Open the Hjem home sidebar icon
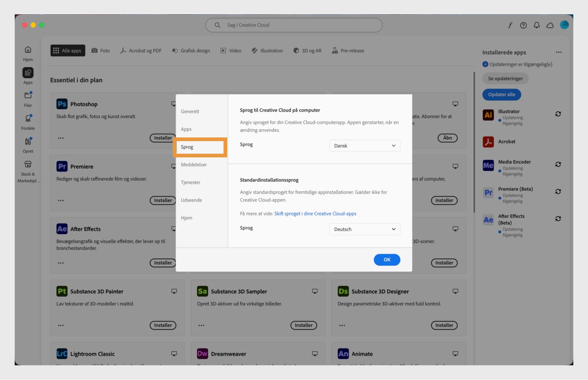 pyautogui.click(x=28, y=50)
